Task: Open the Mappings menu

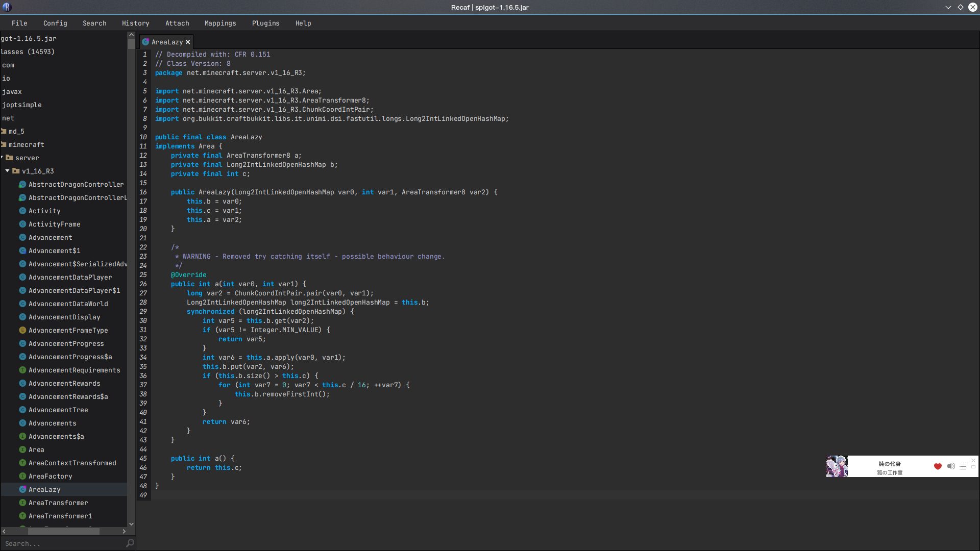Action: click(220, 23)
